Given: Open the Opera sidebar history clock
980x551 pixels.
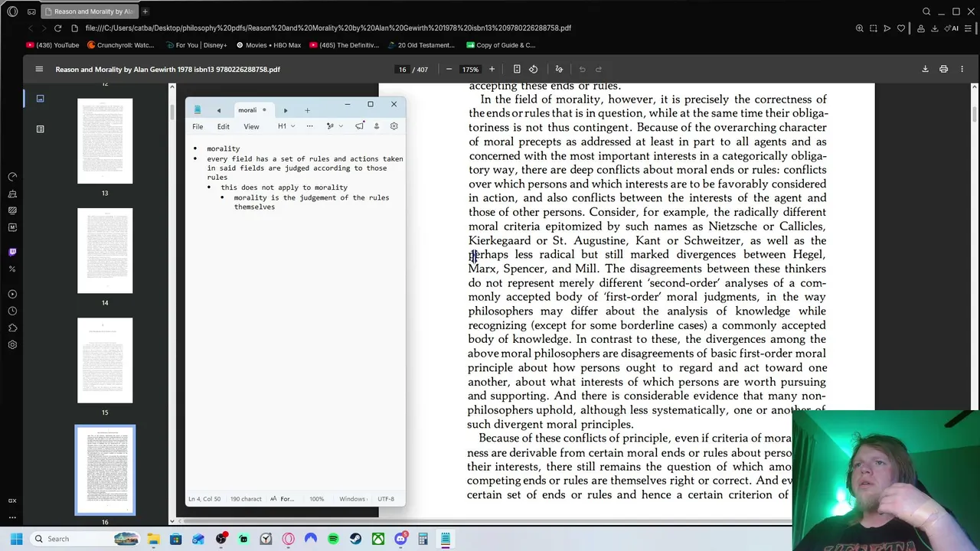Looking at the screenshot, I should click(x=12, y=311).
